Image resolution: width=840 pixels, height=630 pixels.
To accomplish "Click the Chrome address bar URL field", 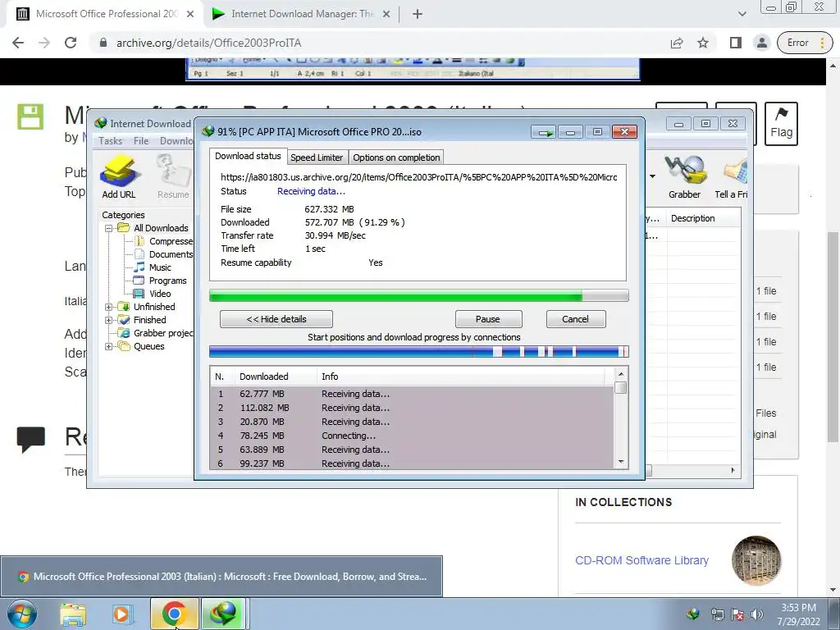I will 375,43.
